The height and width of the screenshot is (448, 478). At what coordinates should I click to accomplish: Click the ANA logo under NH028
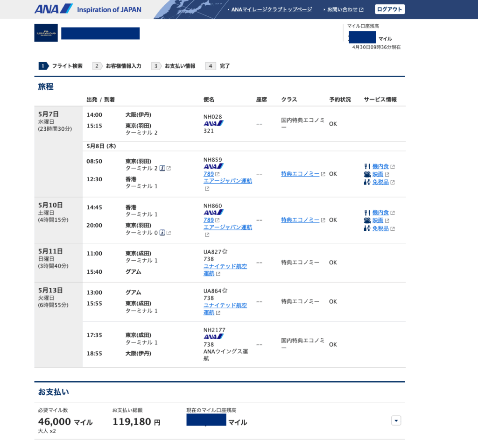213,124
